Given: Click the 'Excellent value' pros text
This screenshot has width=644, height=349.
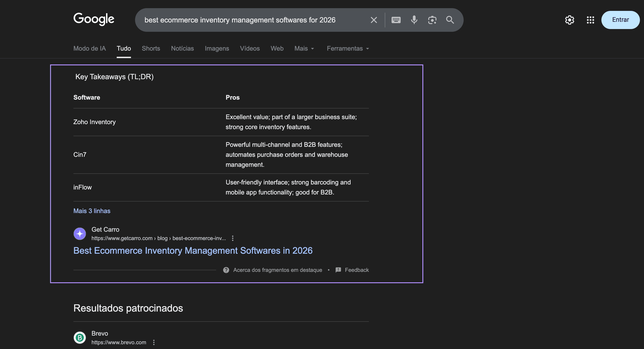Looking at the screenshot, I should pos(291,122).
